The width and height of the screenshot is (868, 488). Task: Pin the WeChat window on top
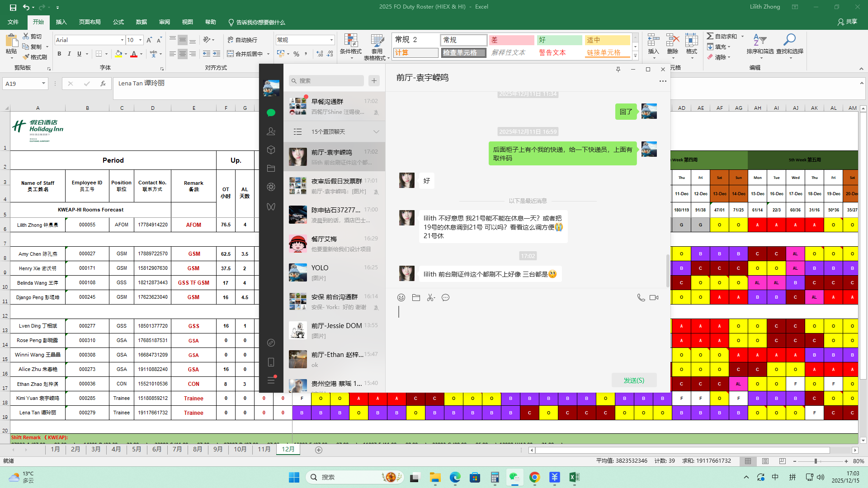coord(618,69)
